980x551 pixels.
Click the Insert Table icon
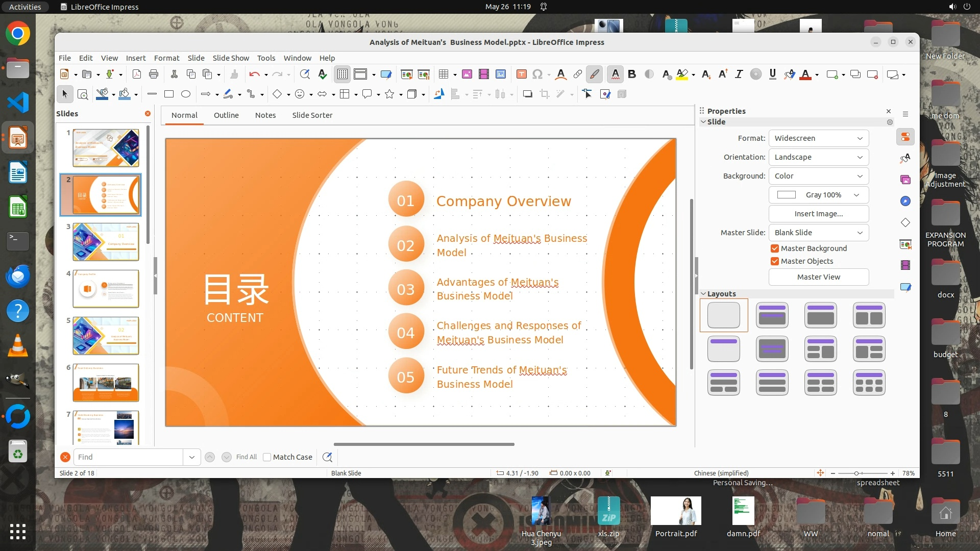pyautogui.click(x=443, y=74)
